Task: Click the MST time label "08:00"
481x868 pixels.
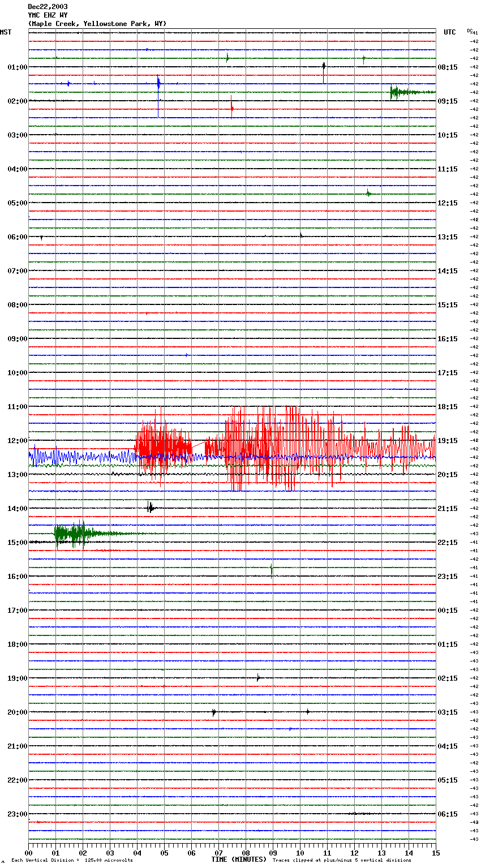Action: click(18, 305)
